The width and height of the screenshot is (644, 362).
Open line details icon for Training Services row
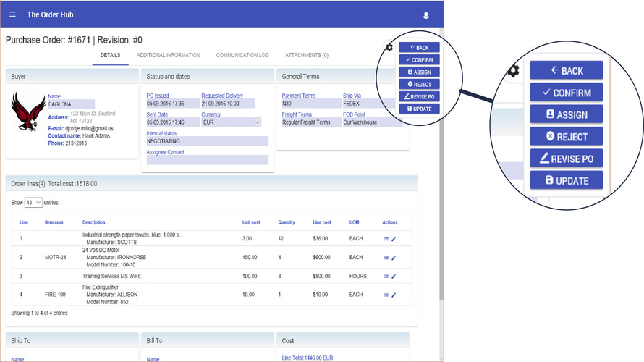[386, 276]
